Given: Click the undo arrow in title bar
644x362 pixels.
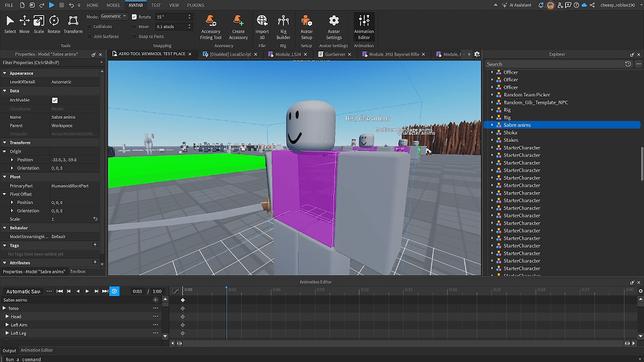Looking at the screenshot, I should tap(72, 5).
